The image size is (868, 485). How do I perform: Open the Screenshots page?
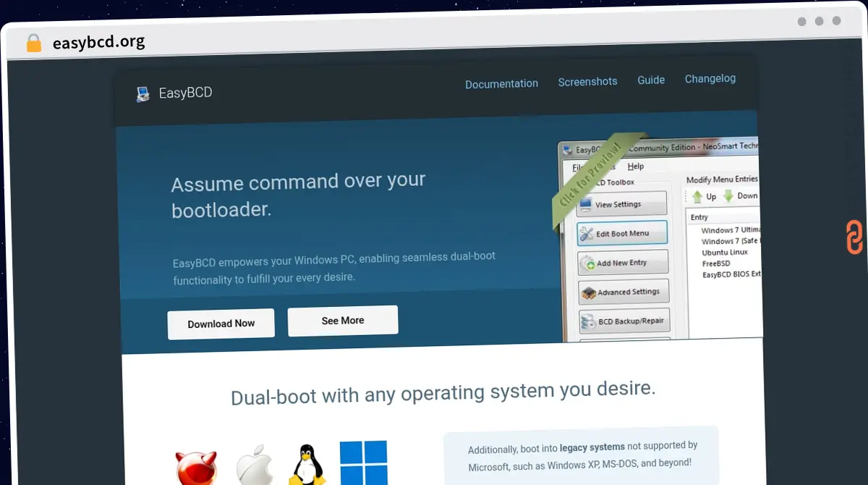[x=587, y=82]
